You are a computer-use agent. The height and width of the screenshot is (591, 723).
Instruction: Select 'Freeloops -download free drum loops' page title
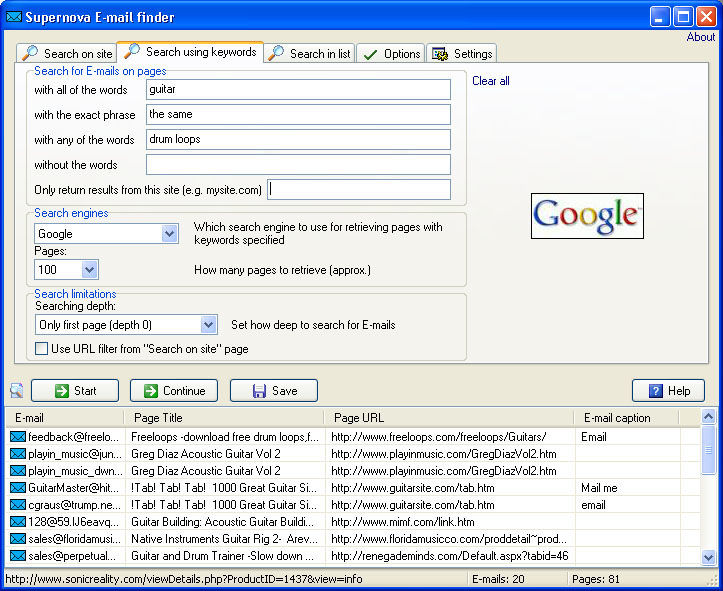click(225, 437)
